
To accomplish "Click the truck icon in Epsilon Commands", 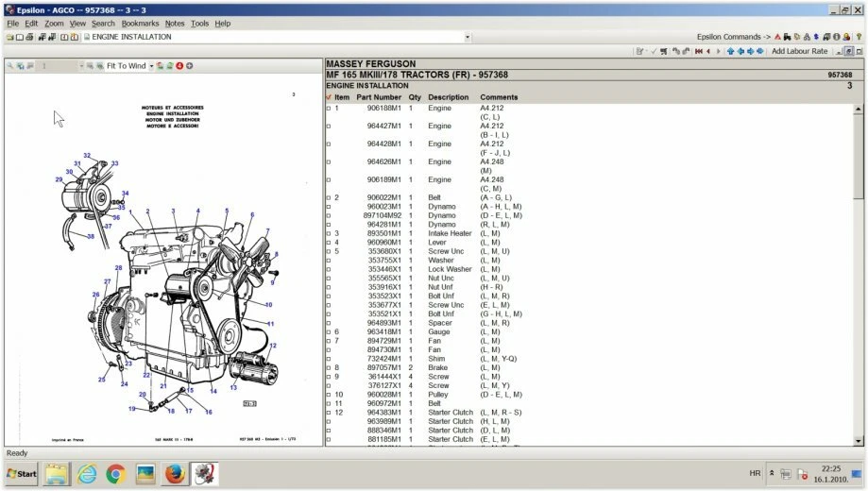I will coord(826,37).
